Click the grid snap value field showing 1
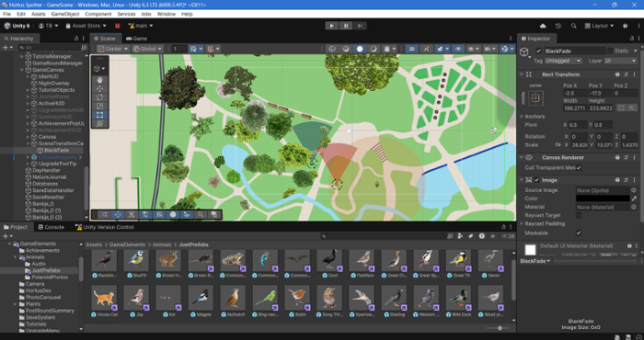This screenshot has height=340, width=644. click(179, 49)
